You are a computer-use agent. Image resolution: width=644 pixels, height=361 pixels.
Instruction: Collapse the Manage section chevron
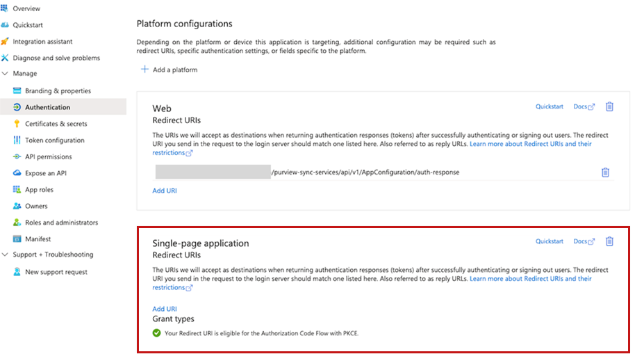point(5,74)
